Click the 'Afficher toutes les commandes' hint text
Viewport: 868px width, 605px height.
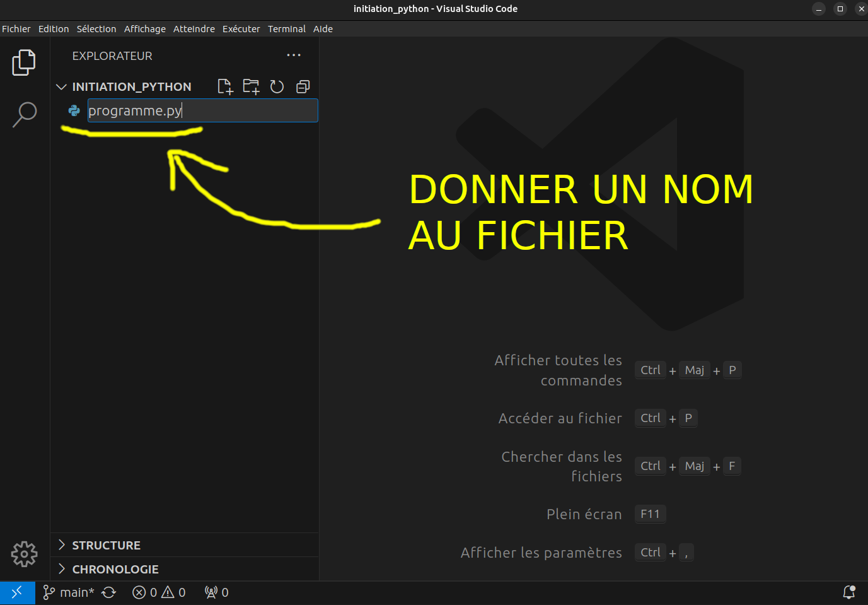click(x=558, y=370)
